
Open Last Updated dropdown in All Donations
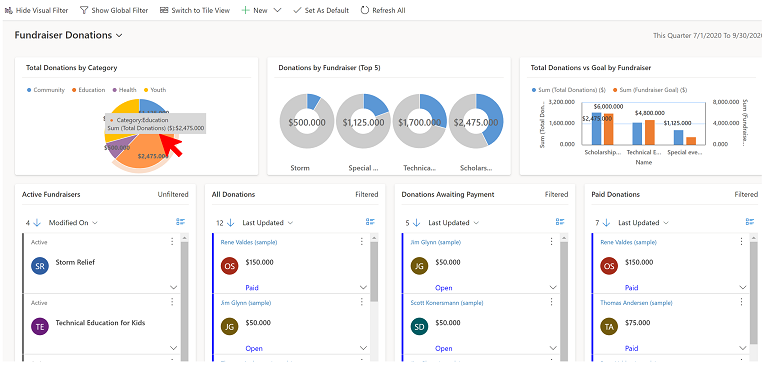[268, 223]
